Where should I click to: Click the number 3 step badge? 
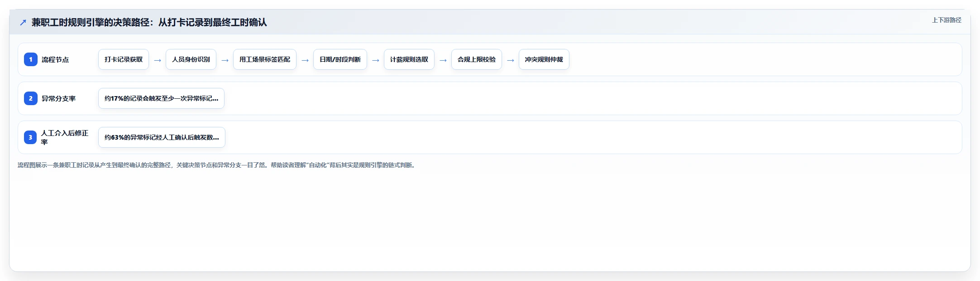click(31, 137)
